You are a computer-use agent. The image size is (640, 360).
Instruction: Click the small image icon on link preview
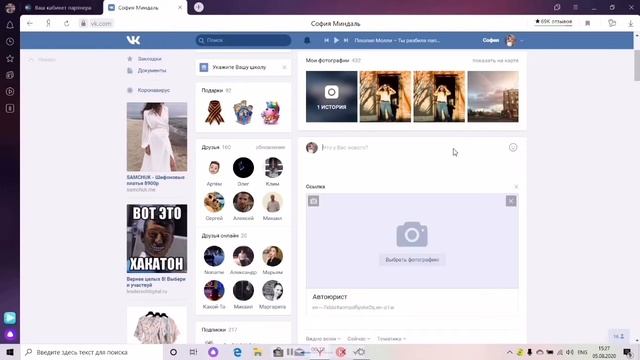pos(313,201)
